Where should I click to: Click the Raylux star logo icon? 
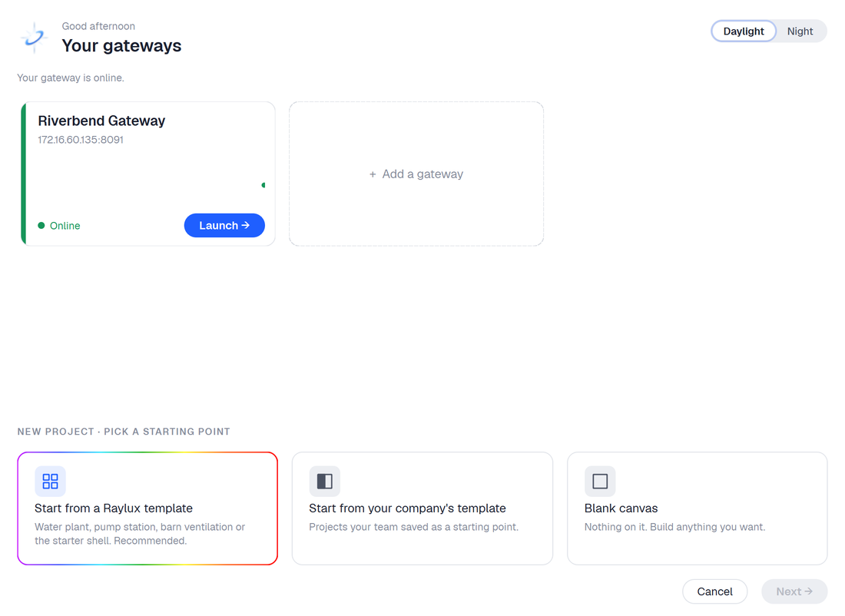[34, 38]
